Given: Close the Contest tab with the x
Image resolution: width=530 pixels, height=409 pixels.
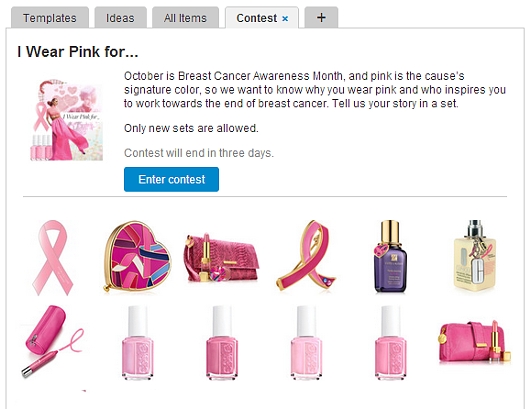Looking at the screenshot, I should pos(285,19).
